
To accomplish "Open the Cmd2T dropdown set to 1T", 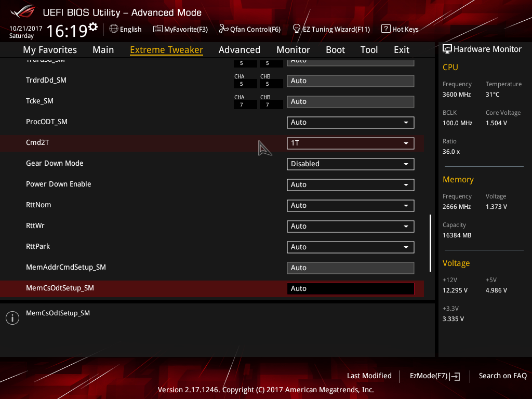I will [x=351, y=143].
